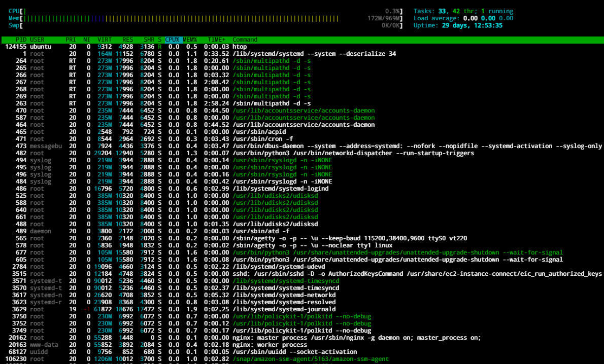604x364 pixels.
Task: Select systemd-timesyncd thread row PID 3571
Action: (x=302, y=281)
